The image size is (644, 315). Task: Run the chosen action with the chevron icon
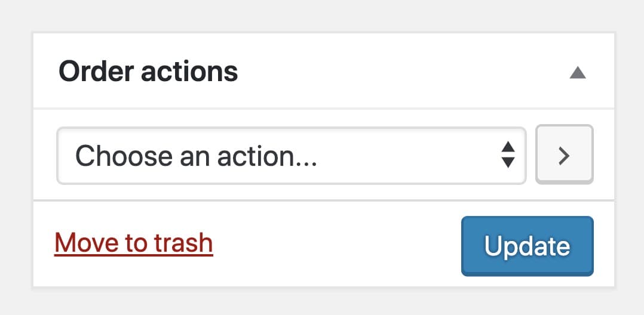click(x=565, y=155)
